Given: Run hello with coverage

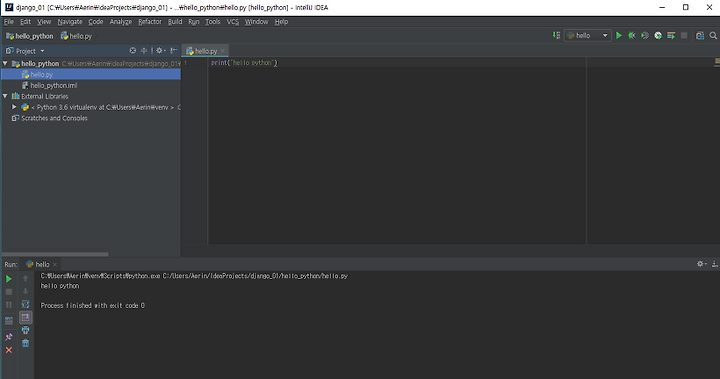Looking at the screenshot, I should [645, 35].
